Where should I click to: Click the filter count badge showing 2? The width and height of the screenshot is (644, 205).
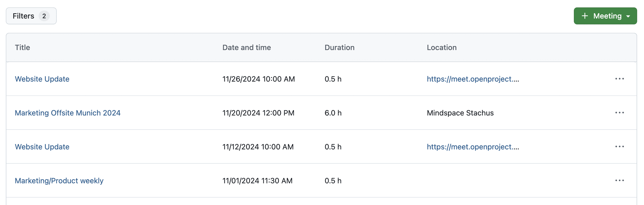click(44, 16)
